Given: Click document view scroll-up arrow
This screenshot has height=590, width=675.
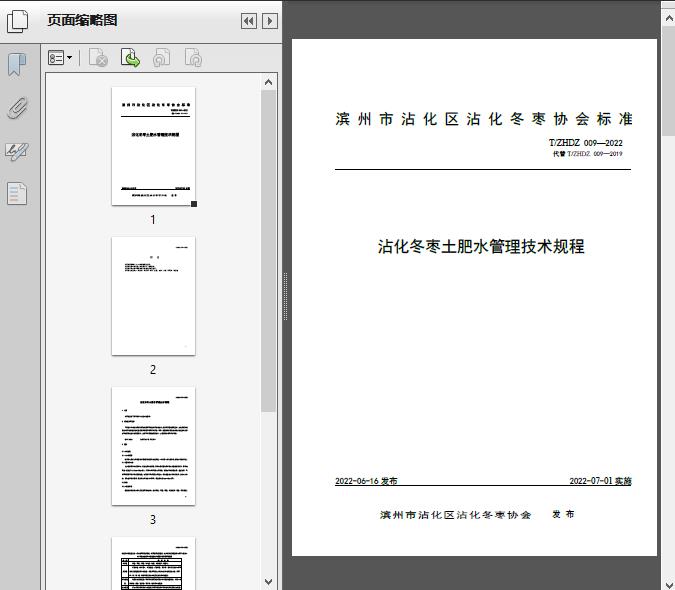Looking at the screenshot, I should pyautogui.click(x=669, y=19).
